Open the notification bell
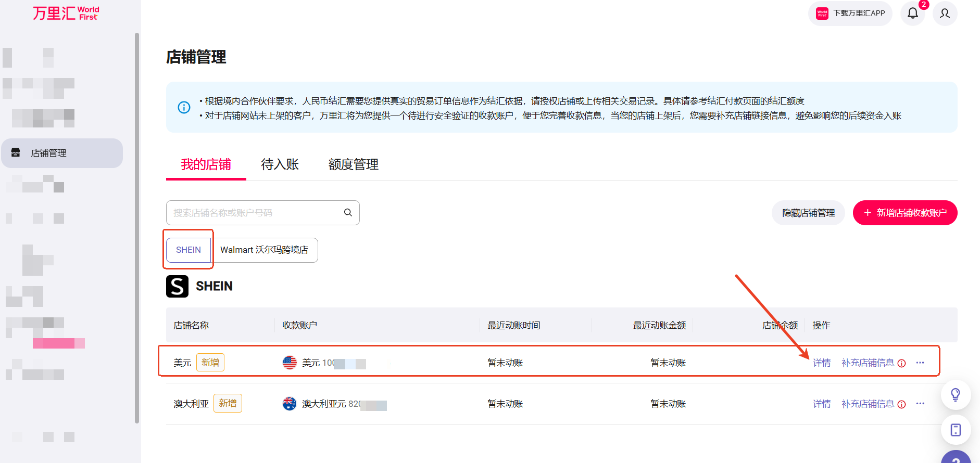Screen dimensions: 980x463 (x=913, y=13)
